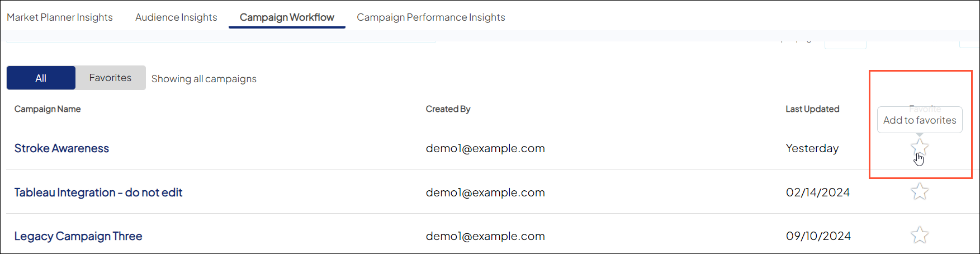The width and height of the screenshot is (980, 254).
Task: Click the Showing all campaigns label
Action: pyautogui.click(x=203, y=79)
